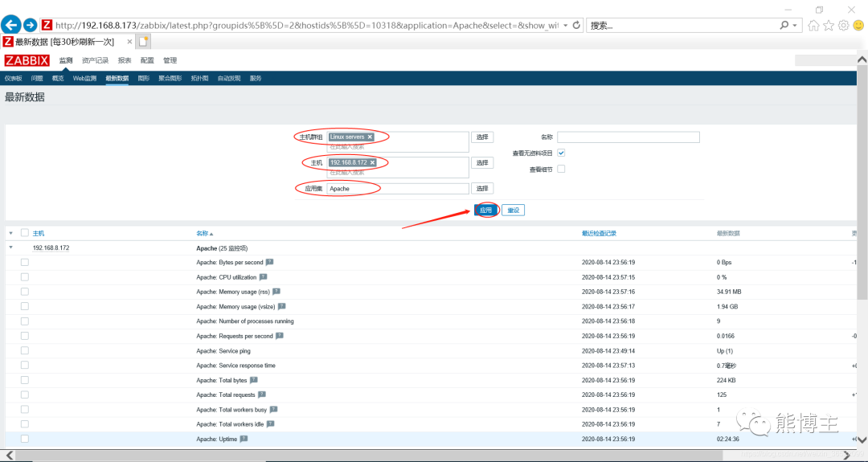Open the 管理 menu
Image resolution: width=868 pixels, height=462 pixels.
pos(170,60)
